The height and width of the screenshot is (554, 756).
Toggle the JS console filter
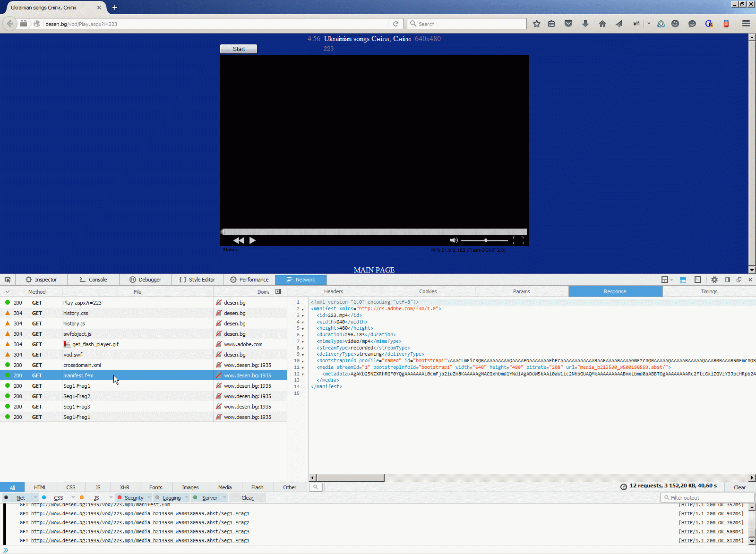(x=96, y=498)
